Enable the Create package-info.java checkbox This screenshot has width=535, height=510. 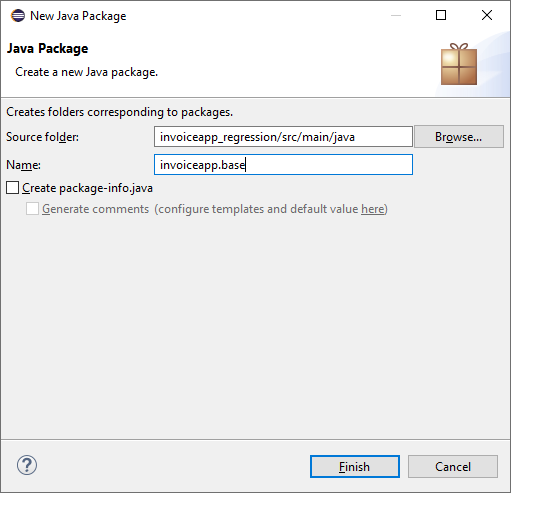pyautogui.click(x=12, y=188)
